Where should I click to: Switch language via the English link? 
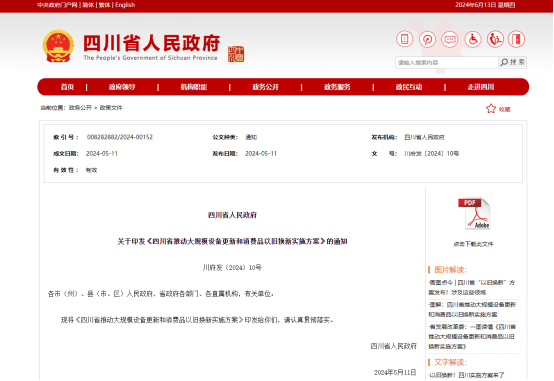tap(125, 5)
